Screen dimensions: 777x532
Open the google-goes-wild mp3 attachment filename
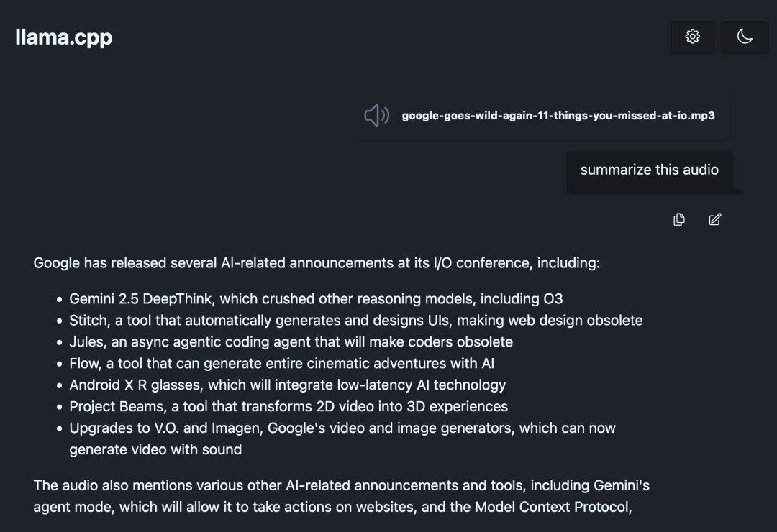(x=558, y=116)
